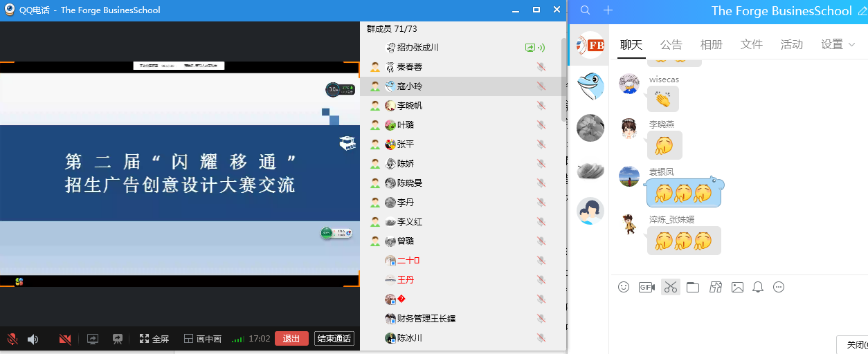Screen dimensions: 868x354
Task: Open the more options ellipsis icon
Action: point(779,287)
